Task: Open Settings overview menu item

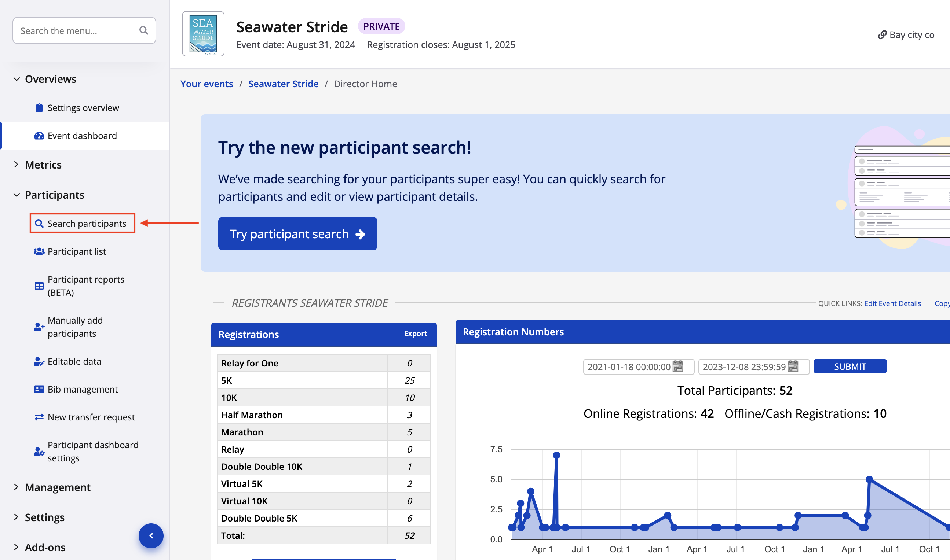Action: (83, 108)
